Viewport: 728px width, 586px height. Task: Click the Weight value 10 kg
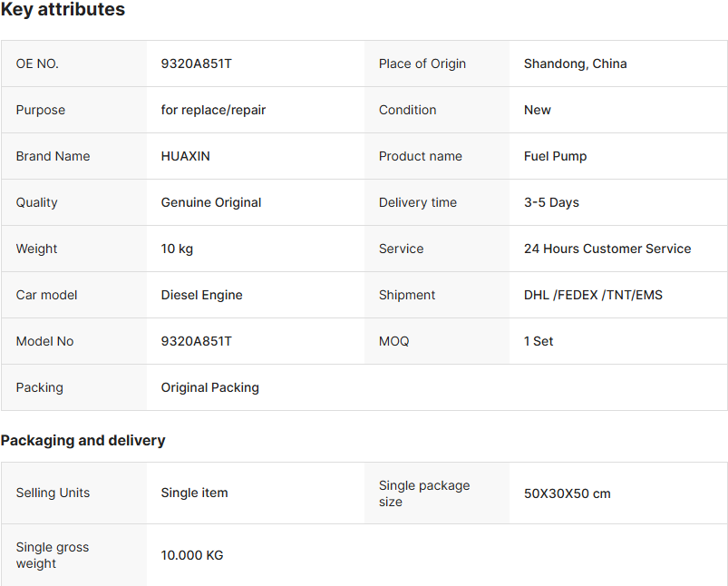(x=177, y=249)
